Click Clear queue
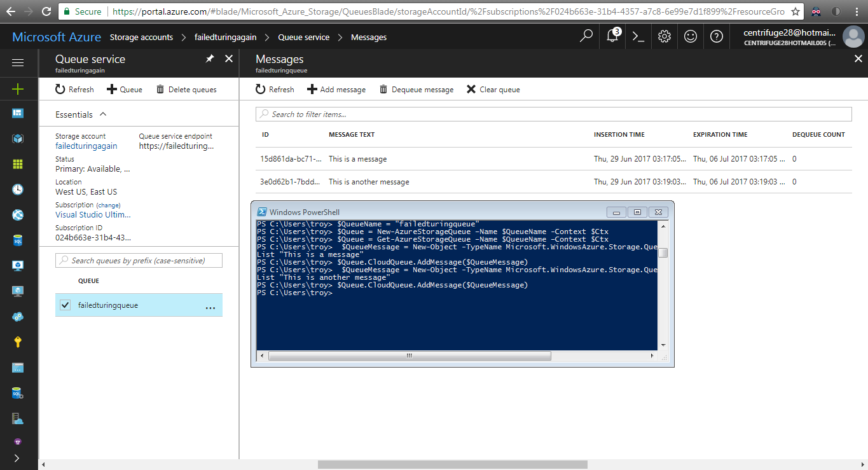 [493, 90]
